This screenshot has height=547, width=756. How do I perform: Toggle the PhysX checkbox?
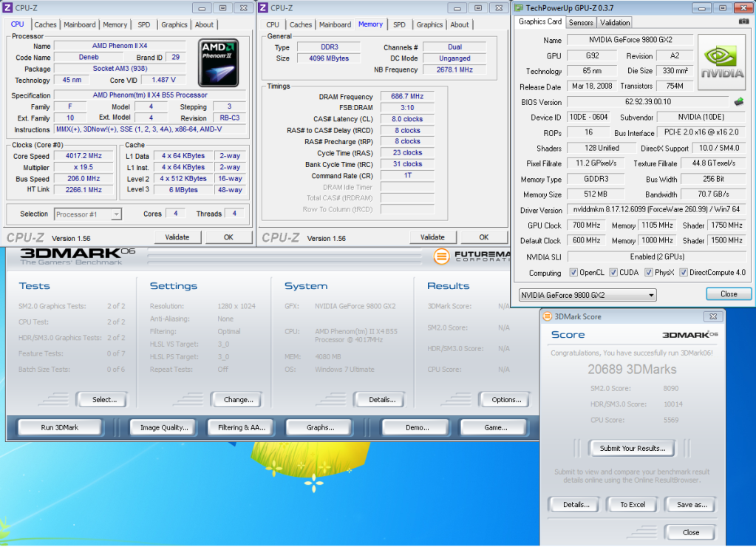coord(649,273)
